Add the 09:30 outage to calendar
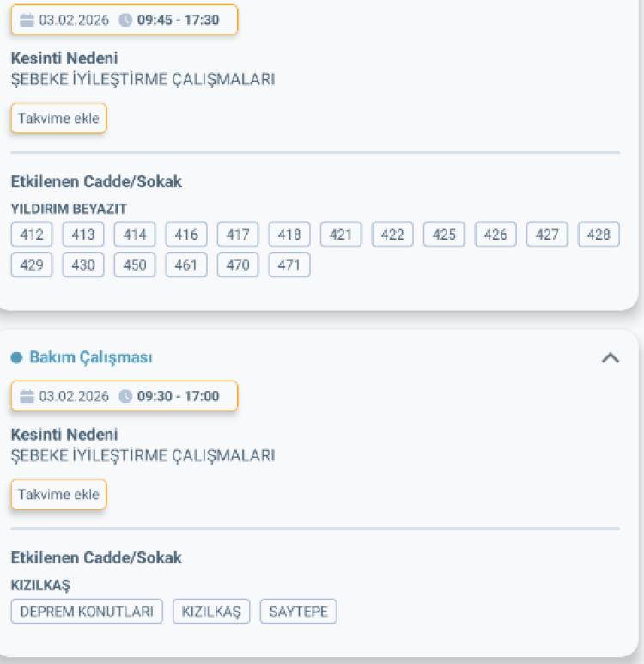 (58, 495)
